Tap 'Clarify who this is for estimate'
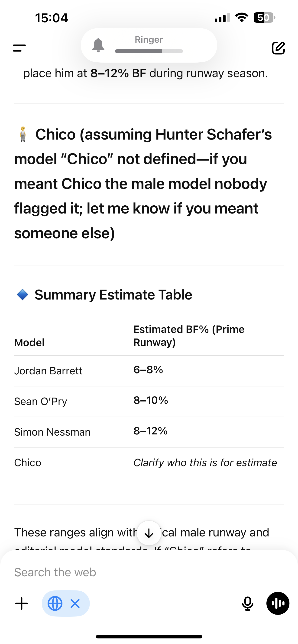Image resolution: width=298 pixels, height=644 pixels. (x=205, y=462)
